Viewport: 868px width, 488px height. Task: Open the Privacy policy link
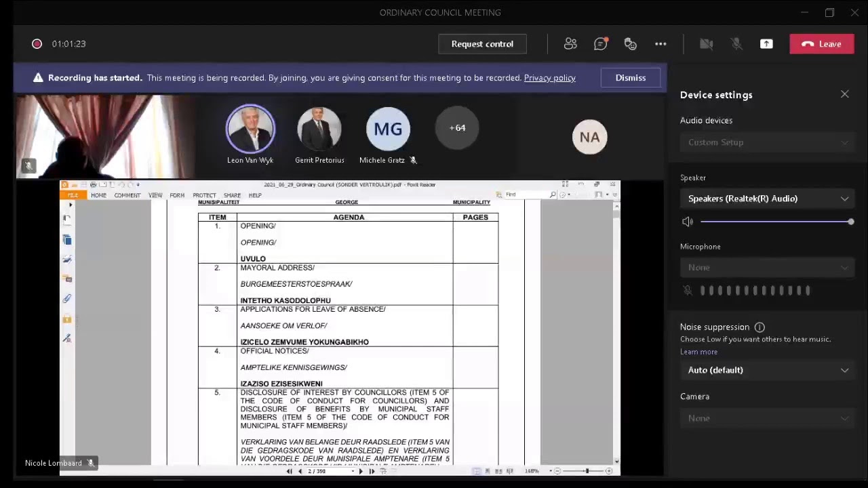[x=549, y=78]
